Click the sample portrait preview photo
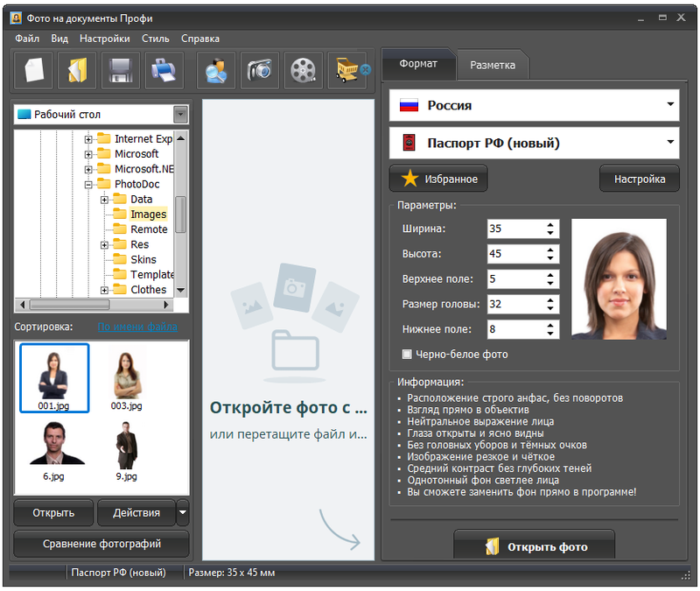 click(619, 278)
